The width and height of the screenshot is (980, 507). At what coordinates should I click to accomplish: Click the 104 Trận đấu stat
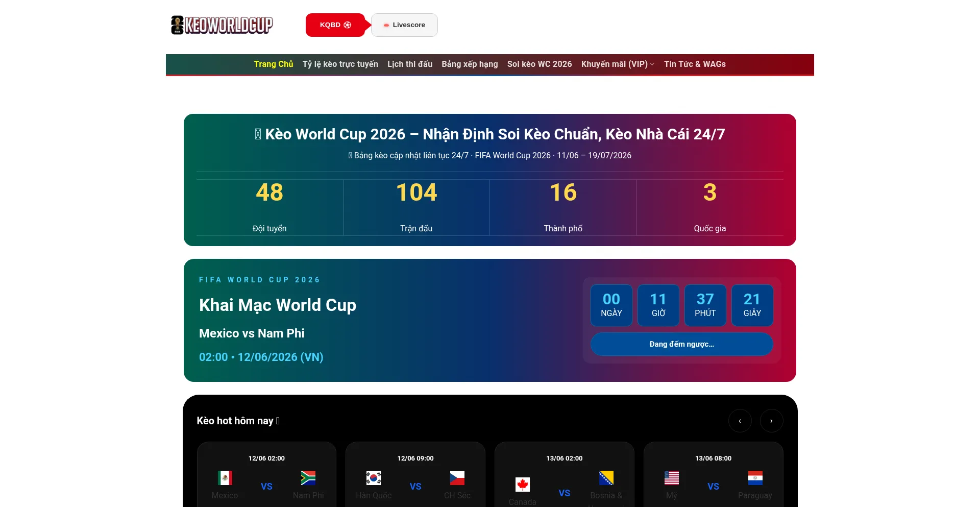click(x=416, y=207)
